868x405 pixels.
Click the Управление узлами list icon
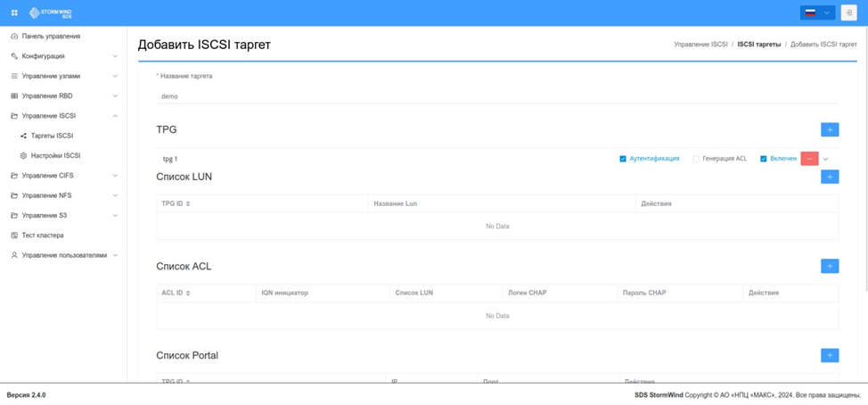(14, 76)
